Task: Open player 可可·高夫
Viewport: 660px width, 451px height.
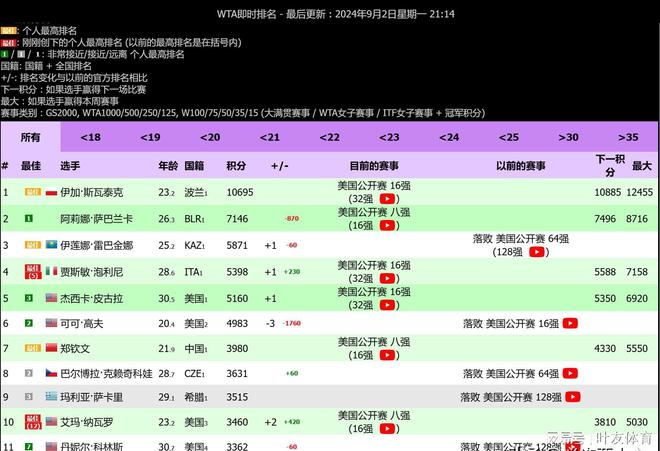Action: [82, 323]
